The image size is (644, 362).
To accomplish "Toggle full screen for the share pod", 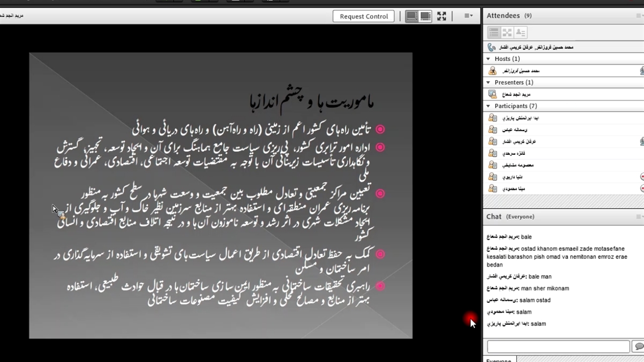I will (x=442, y=16).
